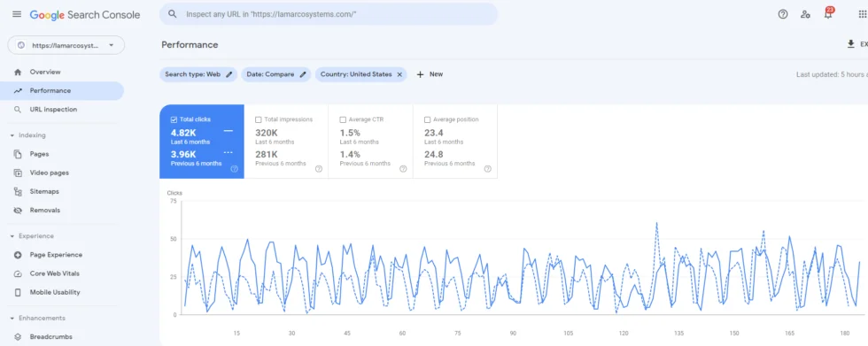Click the Removals eye-slash icon
868x346 pixels.
click(18, 211)
